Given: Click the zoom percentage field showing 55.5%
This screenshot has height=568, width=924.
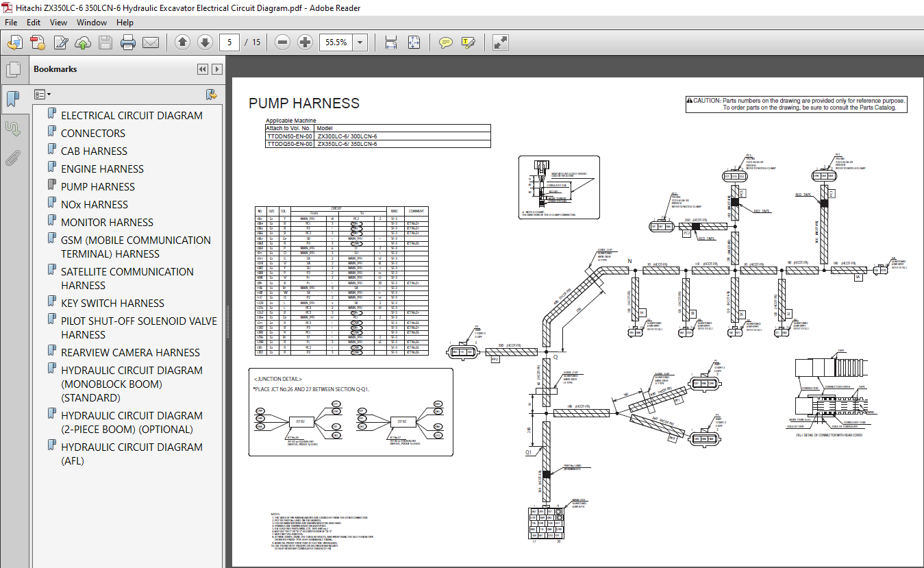Looking at the screenshot, I should (x=336, y=42).
